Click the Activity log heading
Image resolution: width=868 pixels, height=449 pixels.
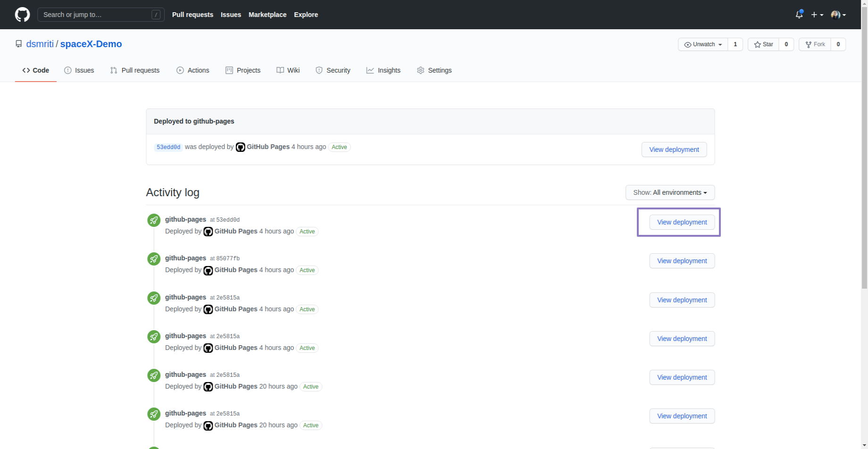click(x=173, y=192)
